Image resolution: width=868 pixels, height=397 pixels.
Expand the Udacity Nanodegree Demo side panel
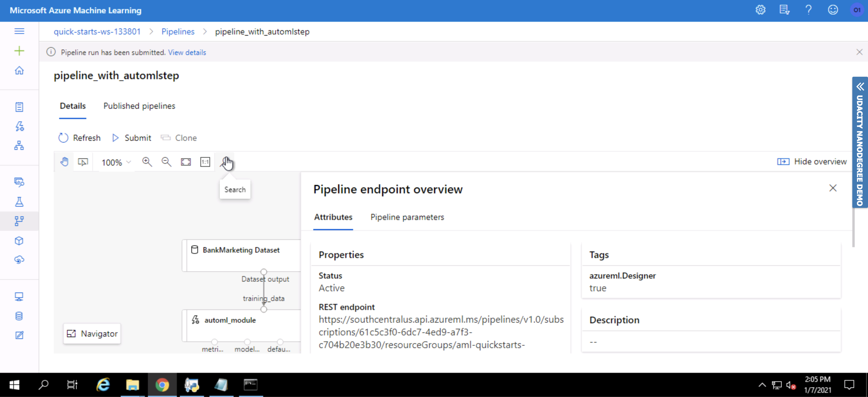[860, 87]
